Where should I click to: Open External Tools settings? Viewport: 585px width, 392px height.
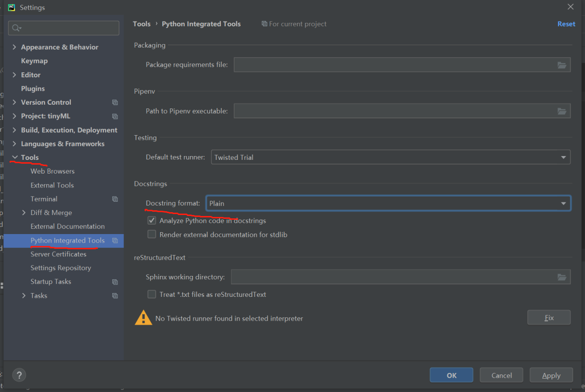pyautogui.click(x=52, y=185)
